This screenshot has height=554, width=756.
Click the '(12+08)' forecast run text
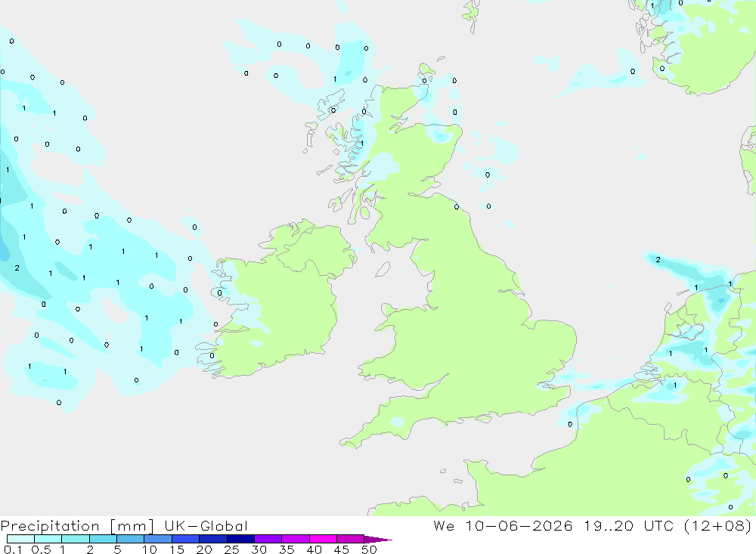click(x=717, y=525)
